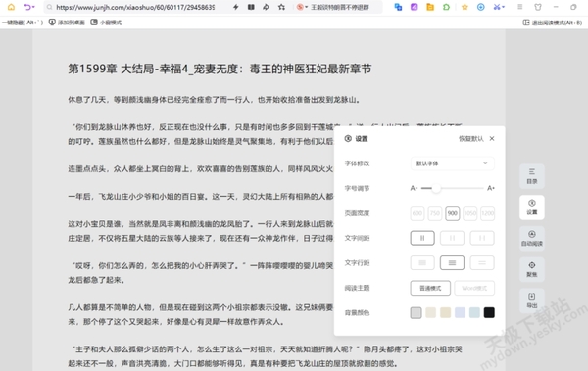Image resolution: width=588 pixels, height=371 pixels.
Task: Switch to 小窗模式 mini window mode
Action: [106, 23]
